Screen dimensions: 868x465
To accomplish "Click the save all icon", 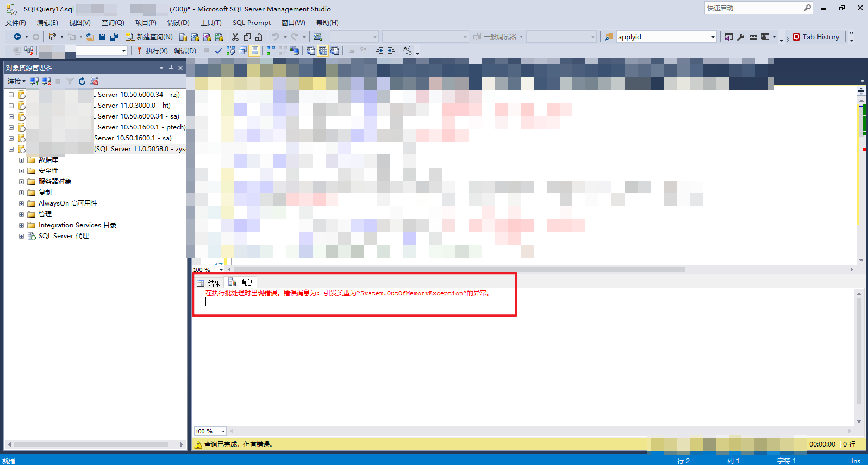I will (114, 37).
